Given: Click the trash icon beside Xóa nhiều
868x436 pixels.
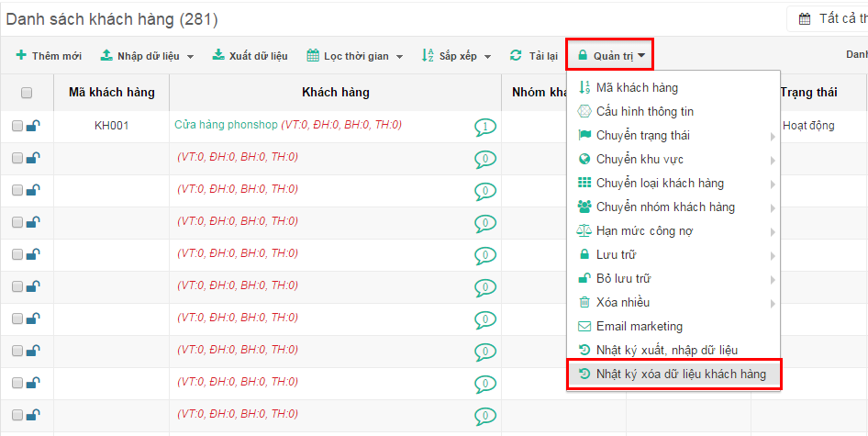Looking at the screenshot, I should [x=584, y=303].
